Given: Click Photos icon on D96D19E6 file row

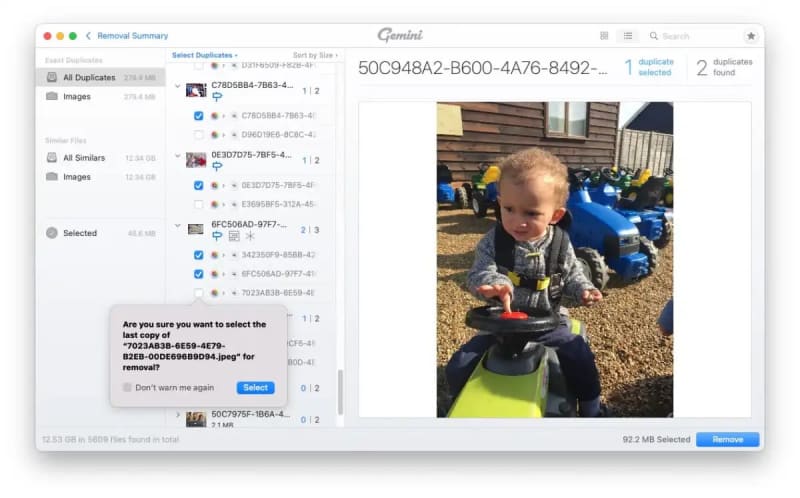Looking at the screenshot, I should coord(215,135).
